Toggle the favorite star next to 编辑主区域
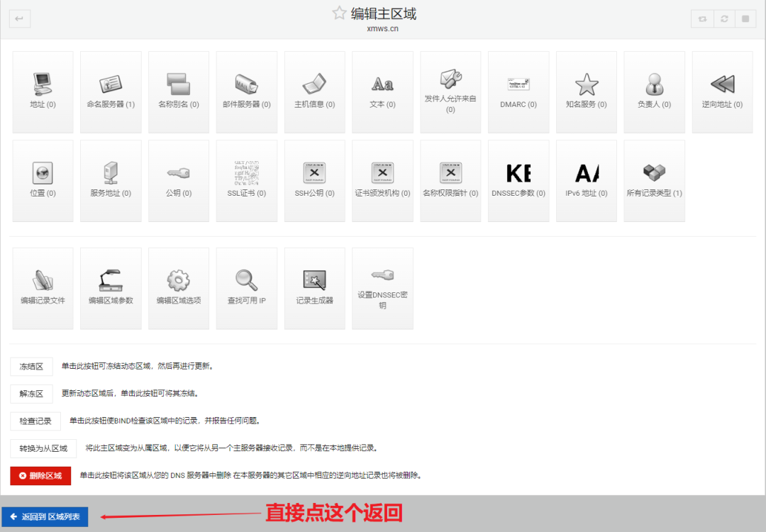This screenshot has width=766, height=532. click(x=339, y=12)
